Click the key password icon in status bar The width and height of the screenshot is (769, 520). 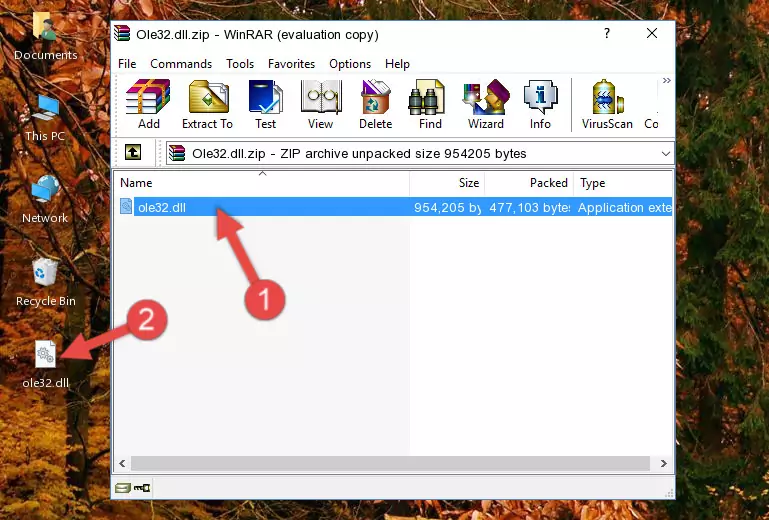point(142,488)
